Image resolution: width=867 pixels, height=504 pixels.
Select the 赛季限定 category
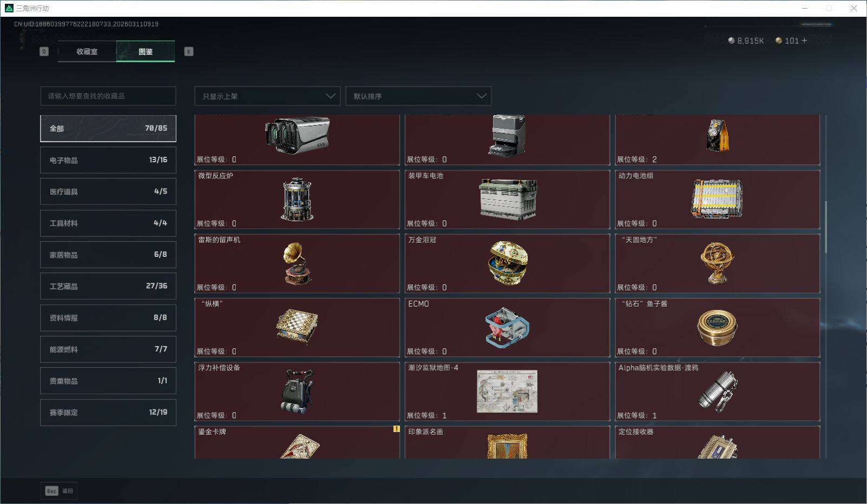click(108, 413)
